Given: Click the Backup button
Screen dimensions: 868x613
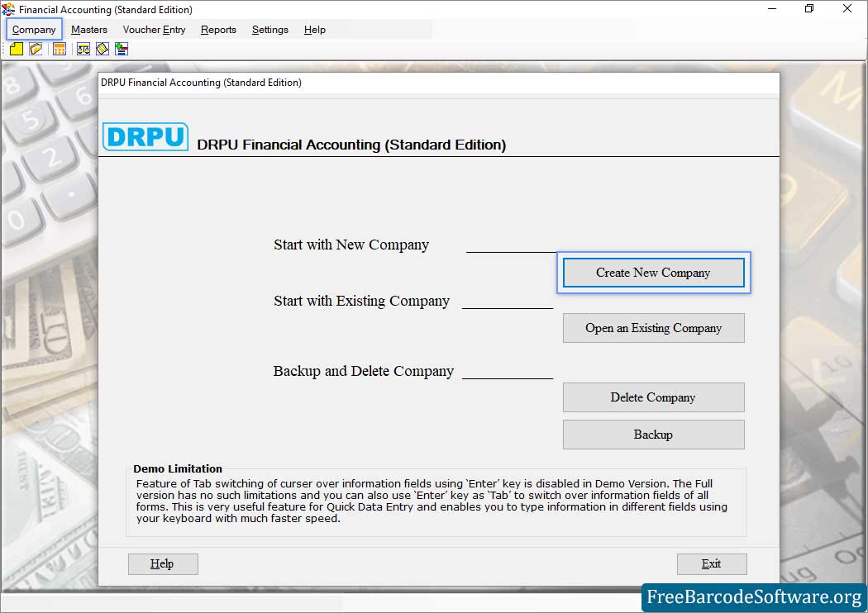Looking at the screenshot, I should tap(653, 435).
